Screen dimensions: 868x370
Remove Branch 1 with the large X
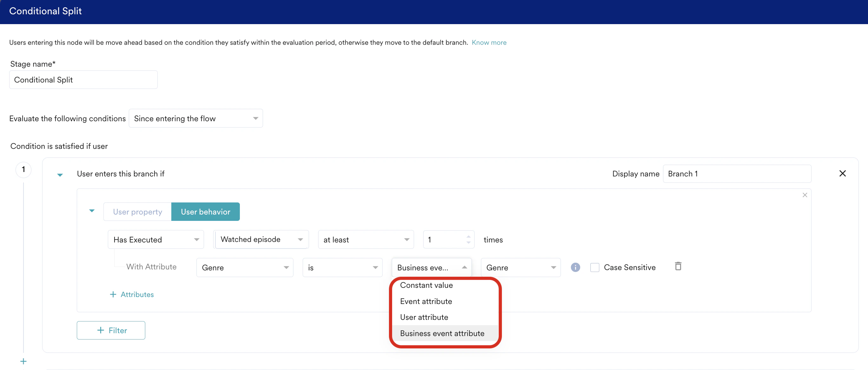pos(842,173)
